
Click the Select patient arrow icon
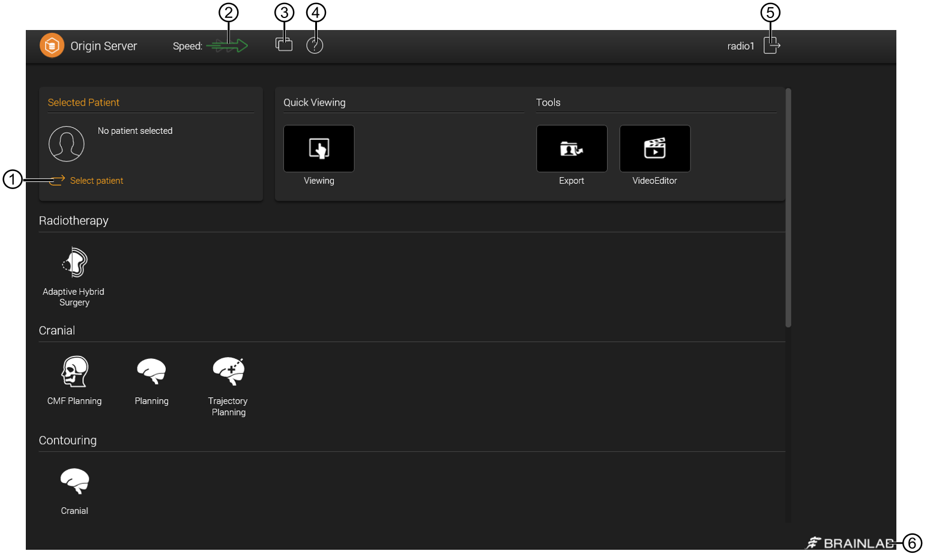tap(57, 181)
